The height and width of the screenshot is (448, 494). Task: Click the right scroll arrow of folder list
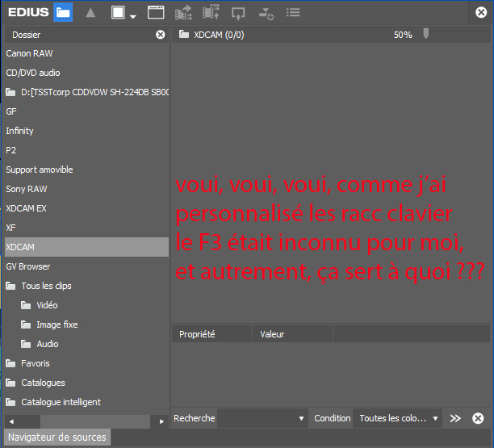point(161,421)
